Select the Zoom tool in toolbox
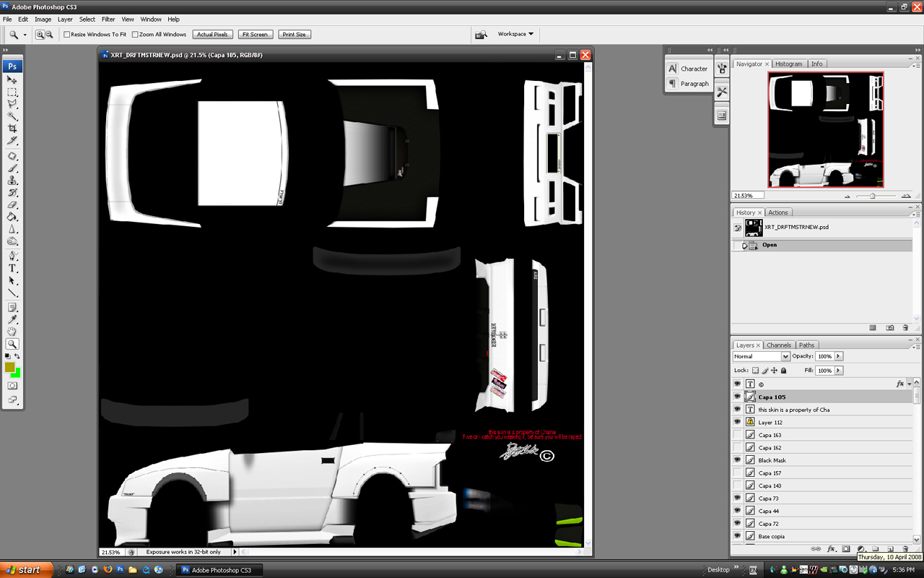This screenshot has width=924, height=578. 12,345
